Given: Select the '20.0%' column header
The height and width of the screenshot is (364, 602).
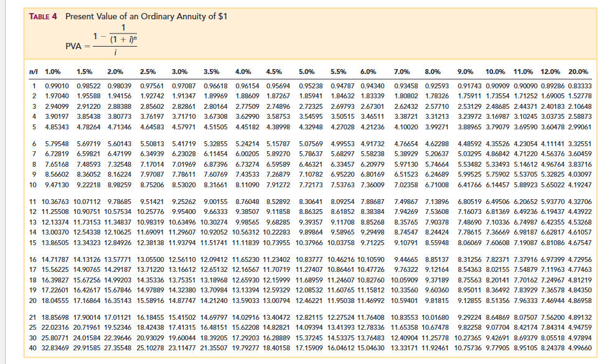Looking at the screenshot, I should pyautogui.click(x=578, y=72).
